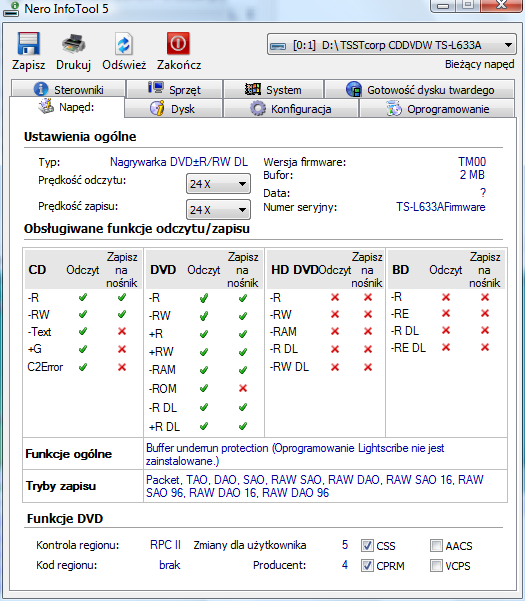This screenshot has height=601, width=525.
Task: Click the Odśwież button label
Action: (x=124, y=65)
